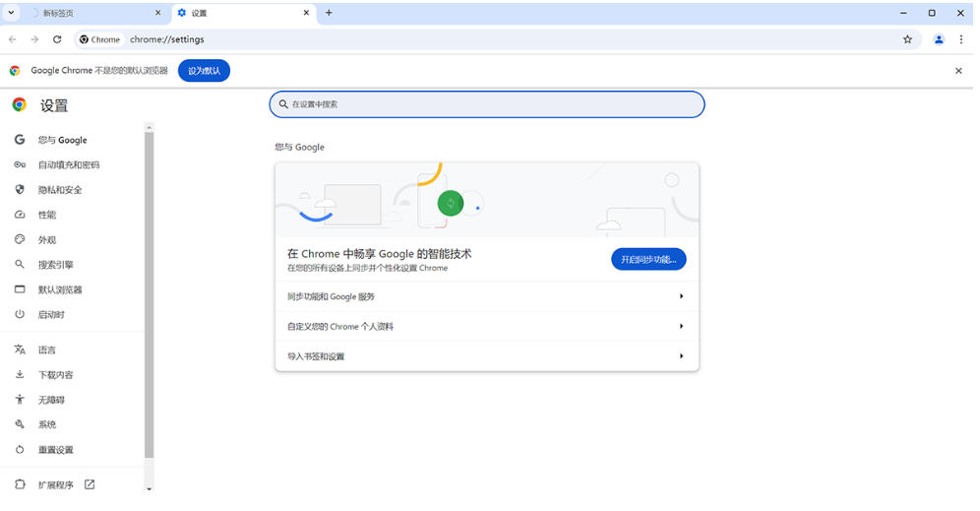The image size is (980, 511).
Task: Click the key icon for autofill and passwords
Action: 20,164
